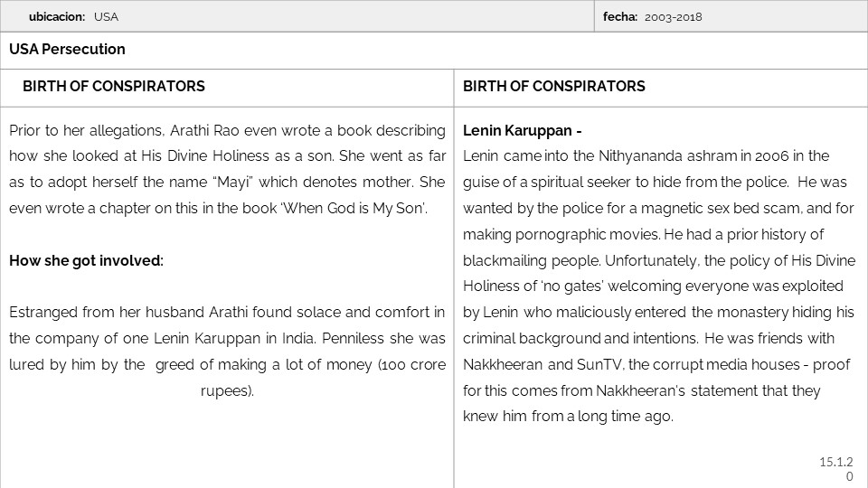Click the 'ubicacion:' field label

(56, 16)
